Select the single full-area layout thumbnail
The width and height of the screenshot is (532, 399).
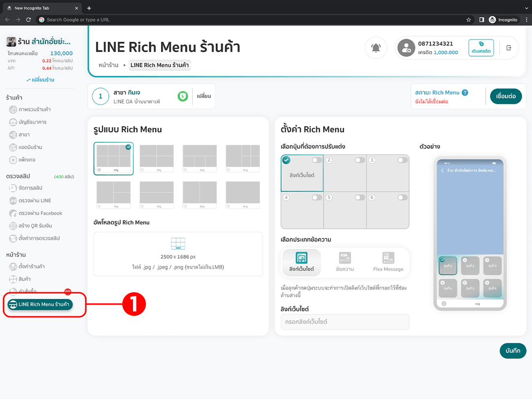tap(242, 195)
